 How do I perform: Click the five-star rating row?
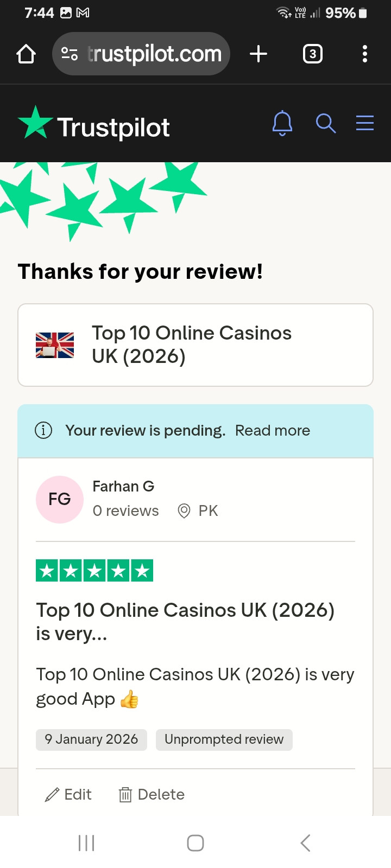[x=94, y=571]
